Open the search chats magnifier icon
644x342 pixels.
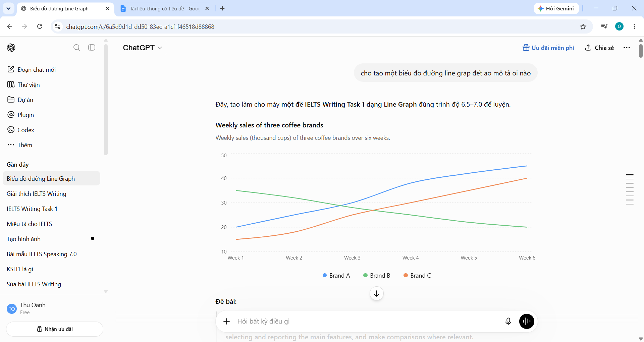[x=77, y=48]
